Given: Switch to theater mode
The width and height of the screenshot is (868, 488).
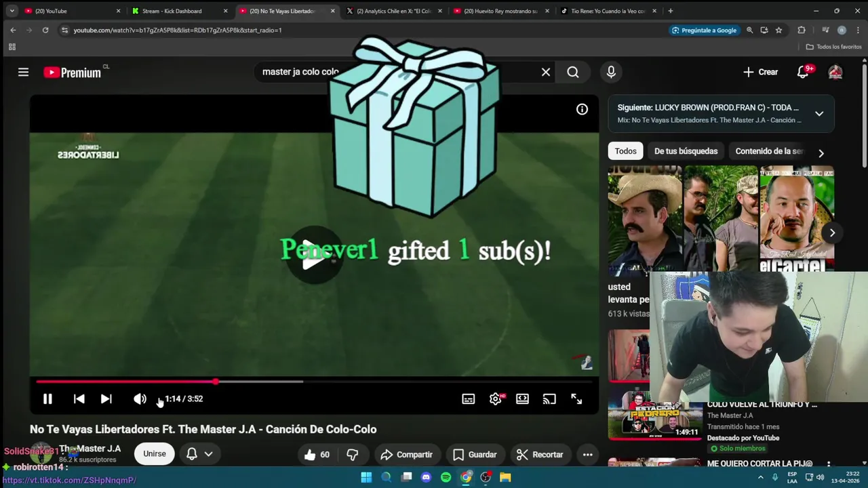Looking at the screenshot, I should tap(522, 399).
